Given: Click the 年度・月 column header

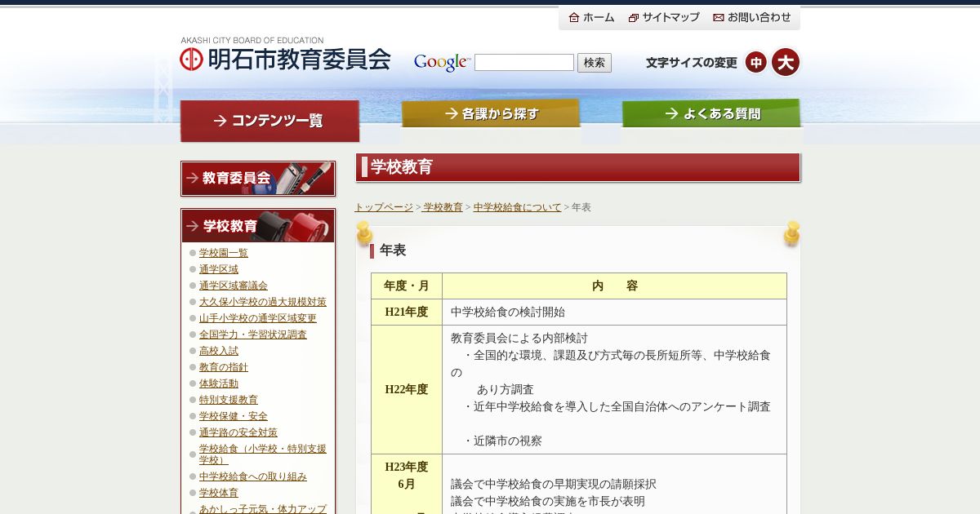Looking at the screenshot, I should click(407, 286).
